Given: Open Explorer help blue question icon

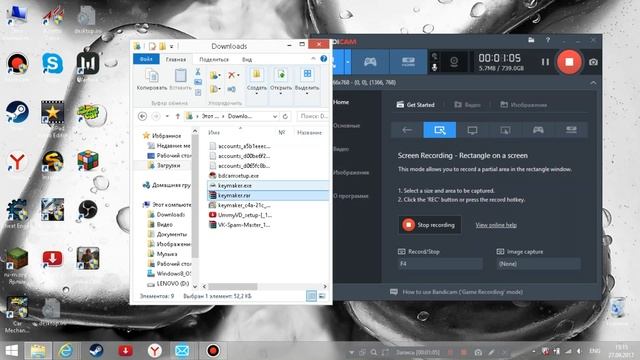Looking at the screenshot, I should click(x=324, y=59).
